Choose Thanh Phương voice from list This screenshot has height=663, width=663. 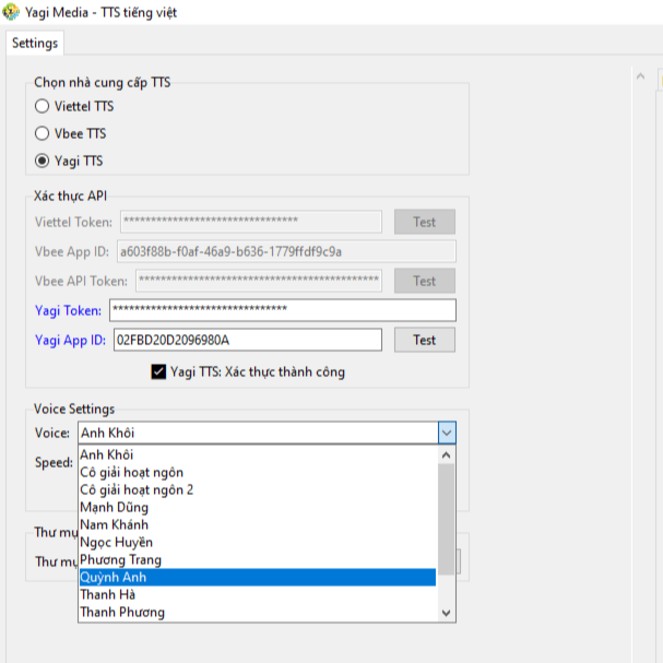pyautogui.click(x=258, y=612)
